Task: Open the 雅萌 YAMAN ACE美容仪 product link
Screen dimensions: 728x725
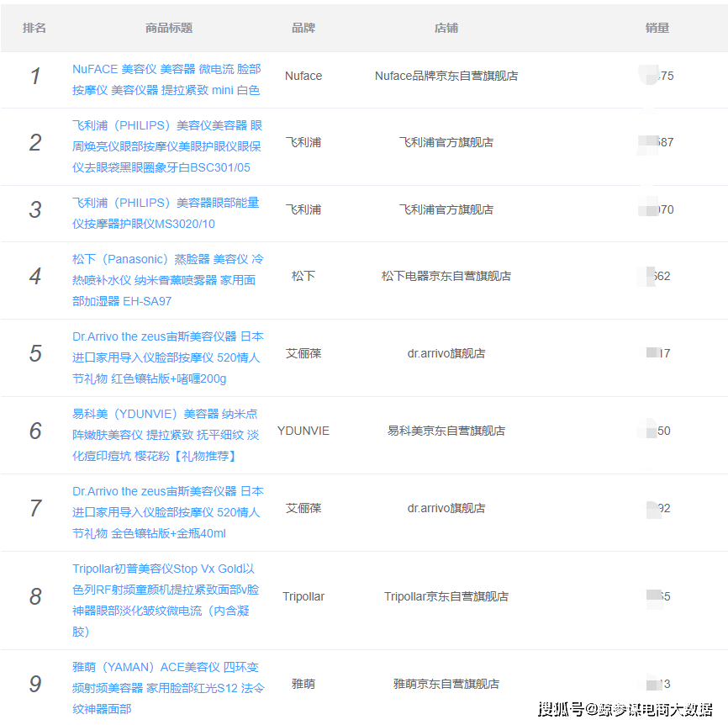Action: coord(168,688)
